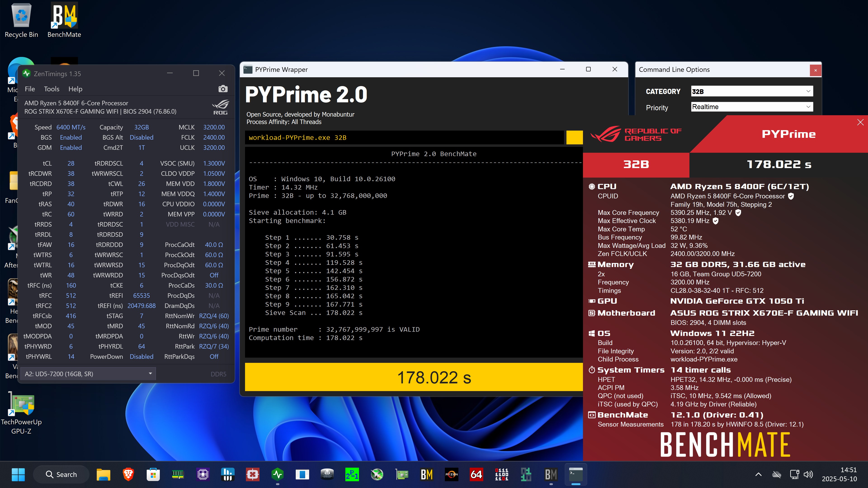Viewport: 868px width, 488px height.
Task: Open the red crosshair chip app in the taskbar
Action: (x=253, y=474)
